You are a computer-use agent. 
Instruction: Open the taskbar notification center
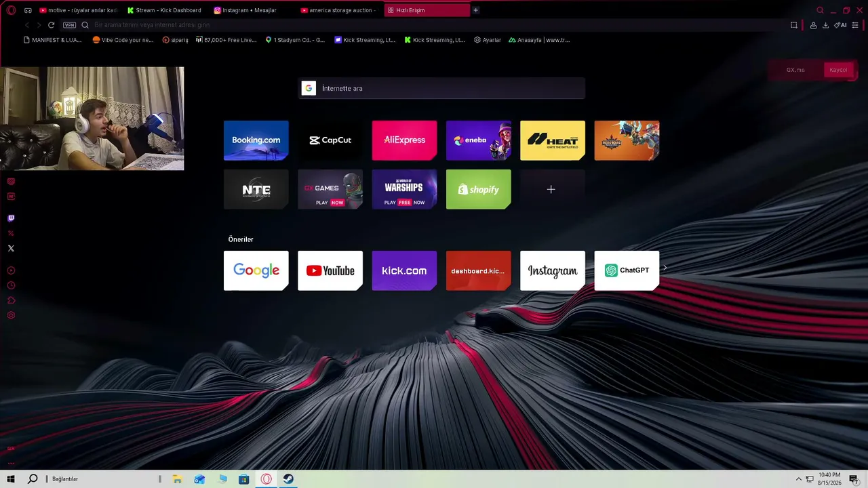[x=854, y=479]
